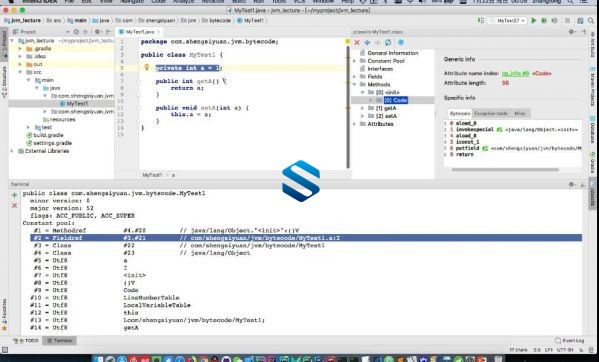
Task: Open the Terminal panel settings gear
Action: [x=572, y=184]
